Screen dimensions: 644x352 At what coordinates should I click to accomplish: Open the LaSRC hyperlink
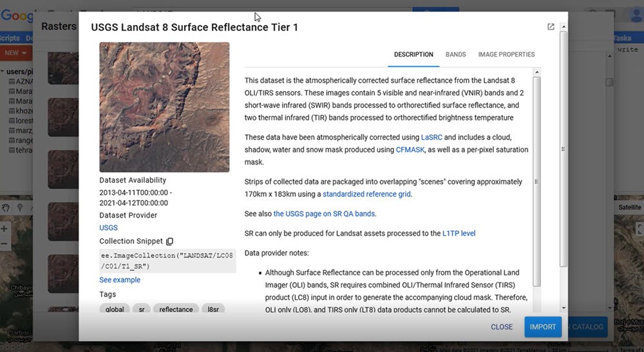(x=431, y=137)
